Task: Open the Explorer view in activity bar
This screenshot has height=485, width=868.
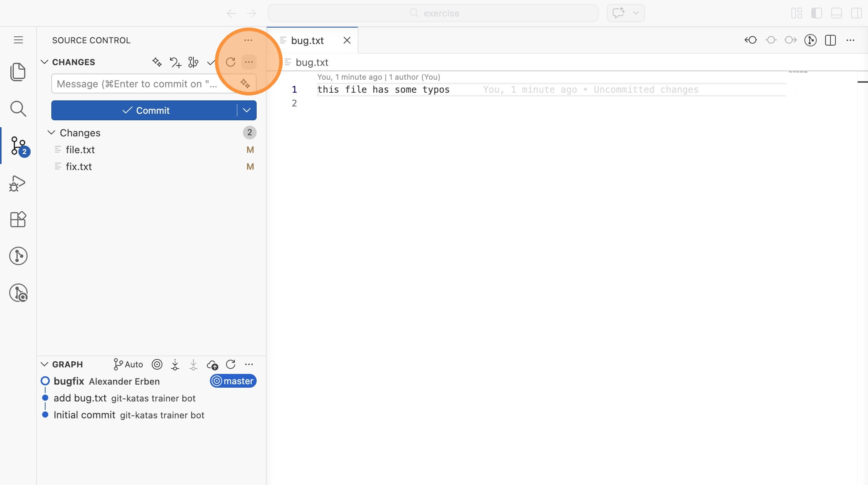Action: [18, 72]
